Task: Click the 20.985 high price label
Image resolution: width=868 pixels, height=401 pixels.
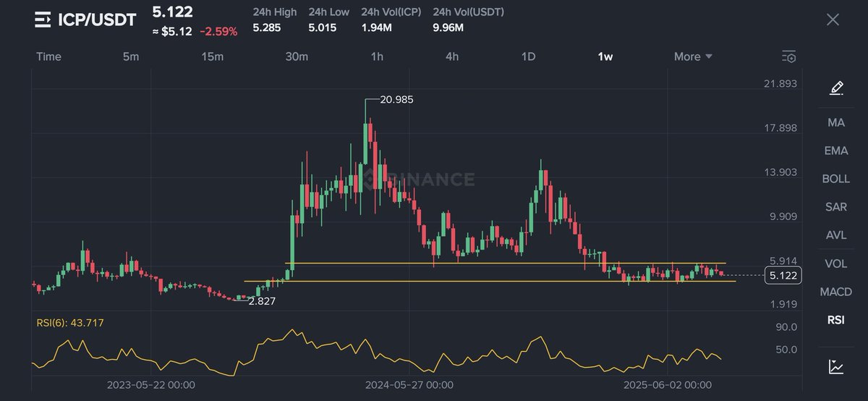Action: click(x=396, y=100)
